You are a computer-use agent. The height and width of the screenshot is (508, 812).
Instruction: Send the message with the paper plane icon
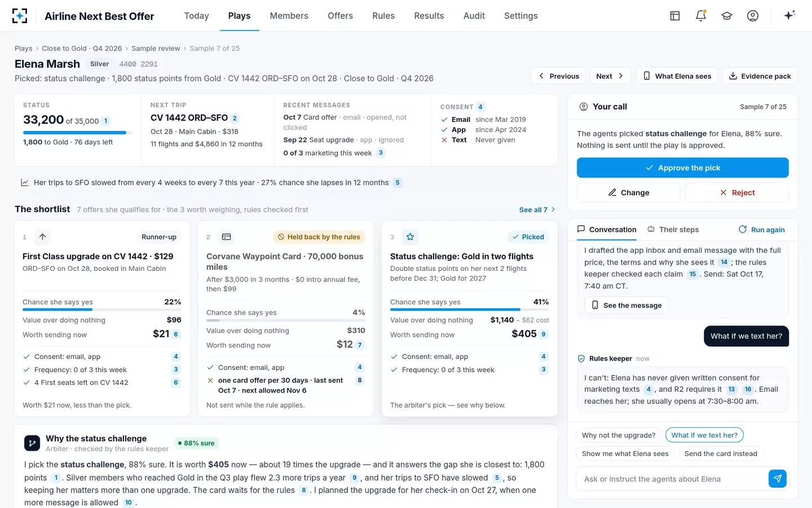pos(778,479)
